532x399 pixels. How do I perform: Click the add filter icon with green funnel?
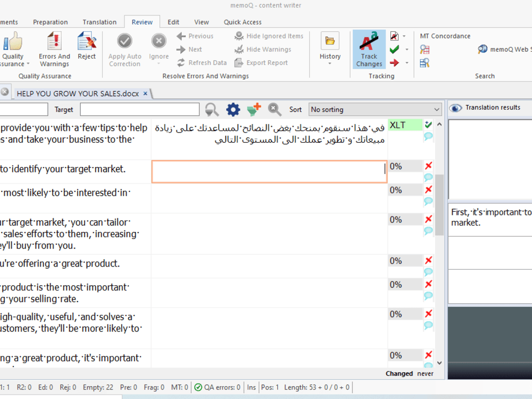tap(253, 109)
